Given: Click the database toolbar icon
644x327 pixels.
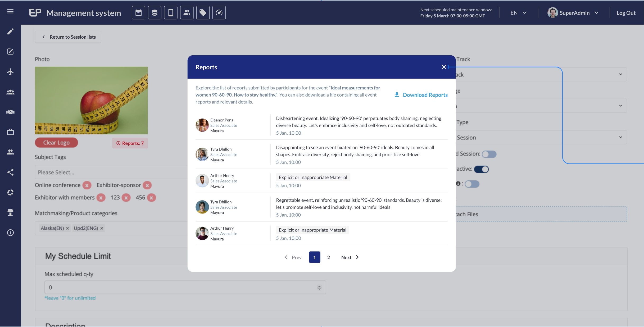Looking at the screenshot, I should (155, 13).
